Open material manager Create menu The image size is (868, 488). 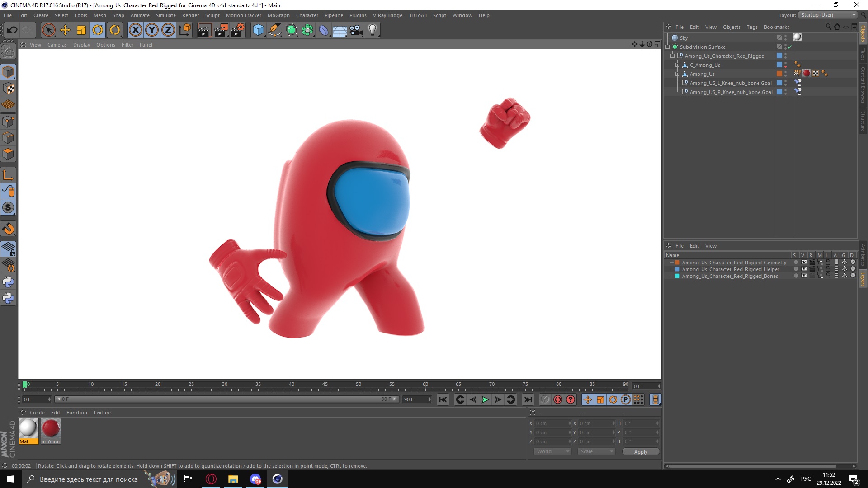(x=37, y=413)
